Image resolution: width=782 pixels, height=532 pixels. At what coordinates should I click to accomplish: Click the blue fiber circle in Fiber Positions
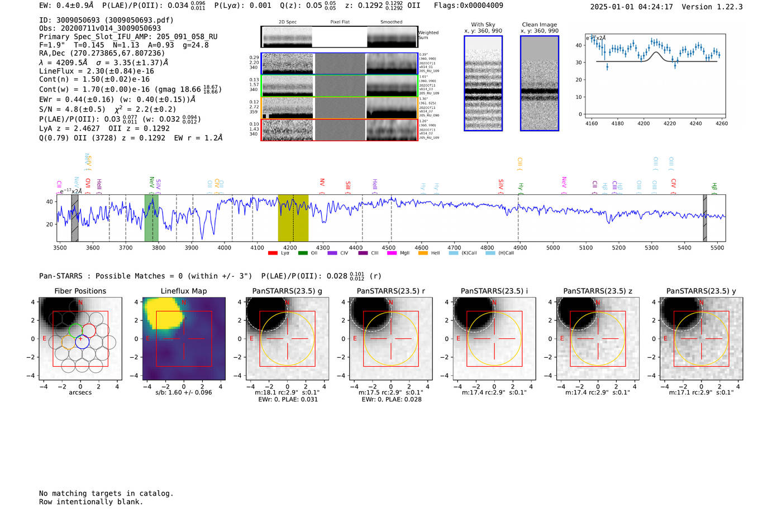82,343
